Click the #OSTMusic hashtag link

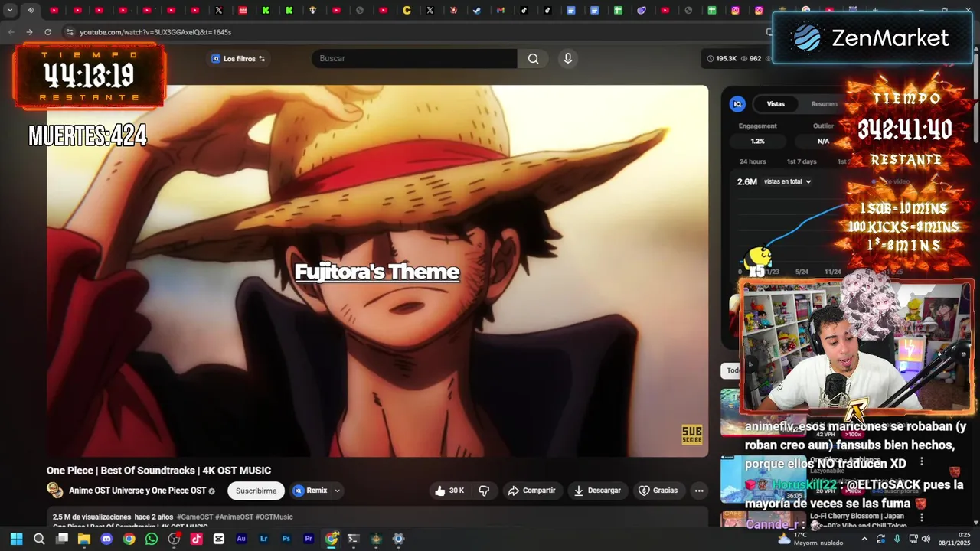pos(274,517)
